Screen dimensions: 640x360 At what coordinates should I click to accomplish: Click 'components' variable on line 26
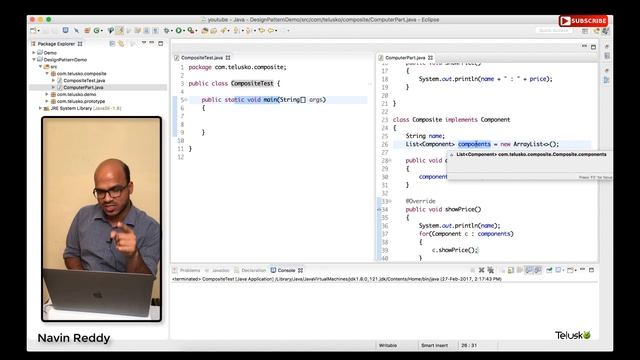coord(474,144)
